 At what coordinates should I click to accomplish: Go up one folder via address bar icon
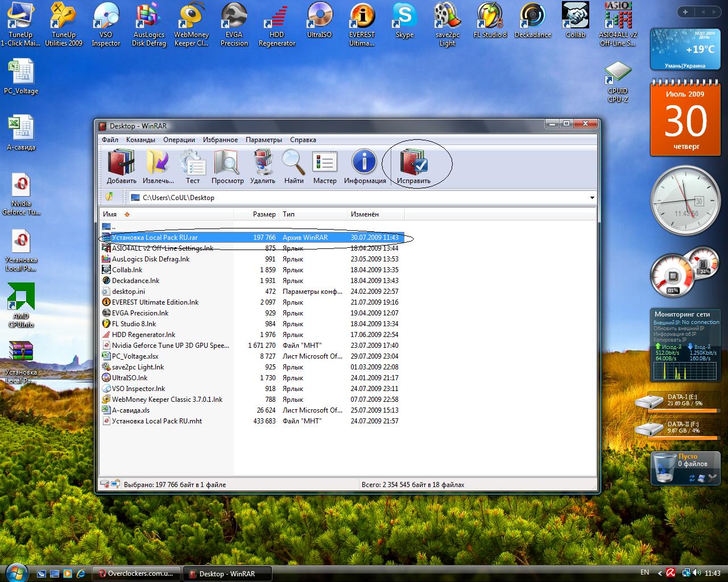(110, 197)
